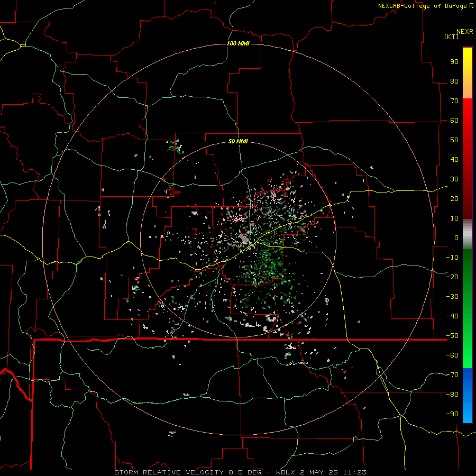Image resolution: width=476 pixels, height=476 pixels.
Task: Click the -70 tick label
Action: coord(452,375)
